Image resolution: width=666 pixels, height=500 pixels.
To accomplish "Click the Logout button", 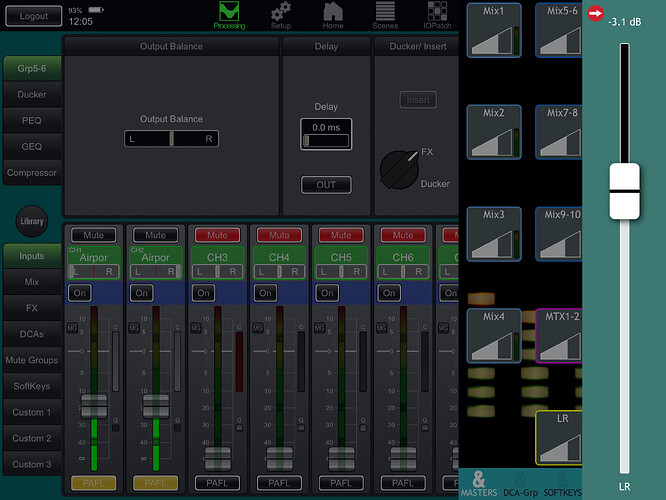I will 34,16.
